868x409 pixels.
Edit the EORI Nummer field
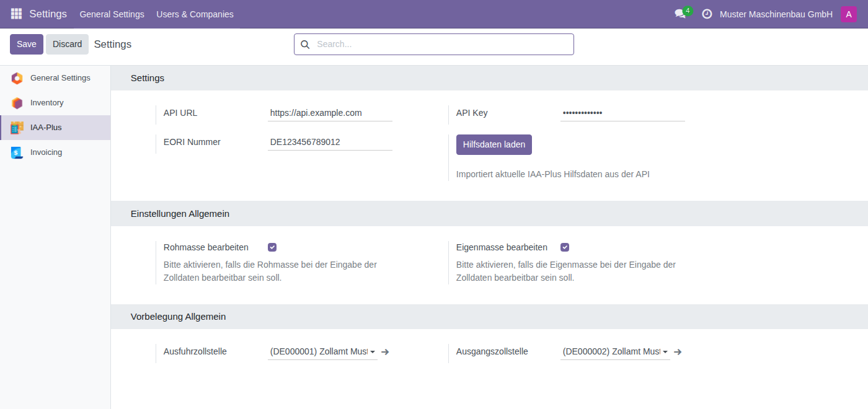(330, 142)
